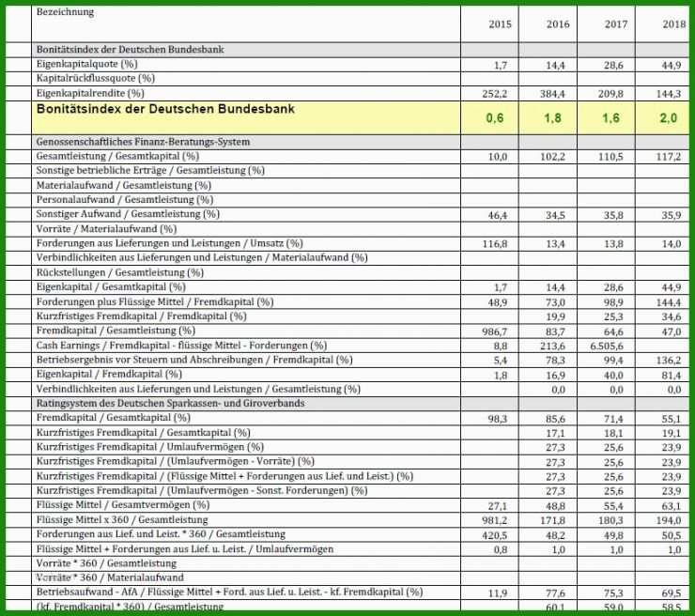Click the 'Vorräte / Materialaufwand (%)' row label
Viewport: 695px width, 616px height.
pos(107,229)
